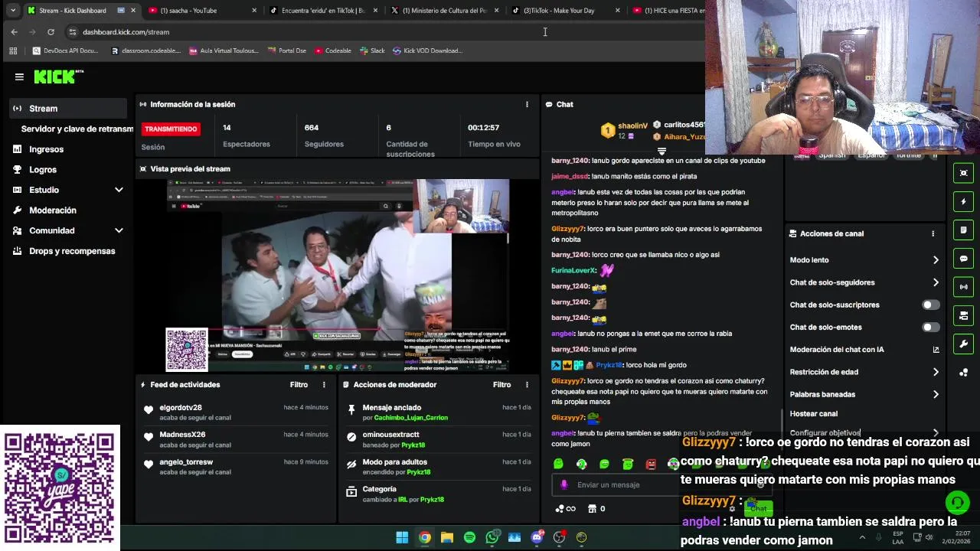Open WhatsApp from the taskbar
The image size is (980, 551).
tap(492, 537)
